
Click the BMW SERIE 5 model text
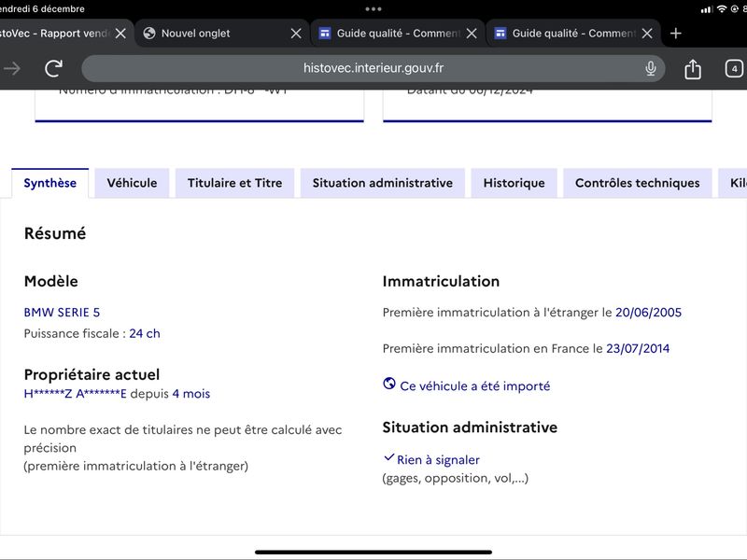pyautogui.click(x=62, y=313)
